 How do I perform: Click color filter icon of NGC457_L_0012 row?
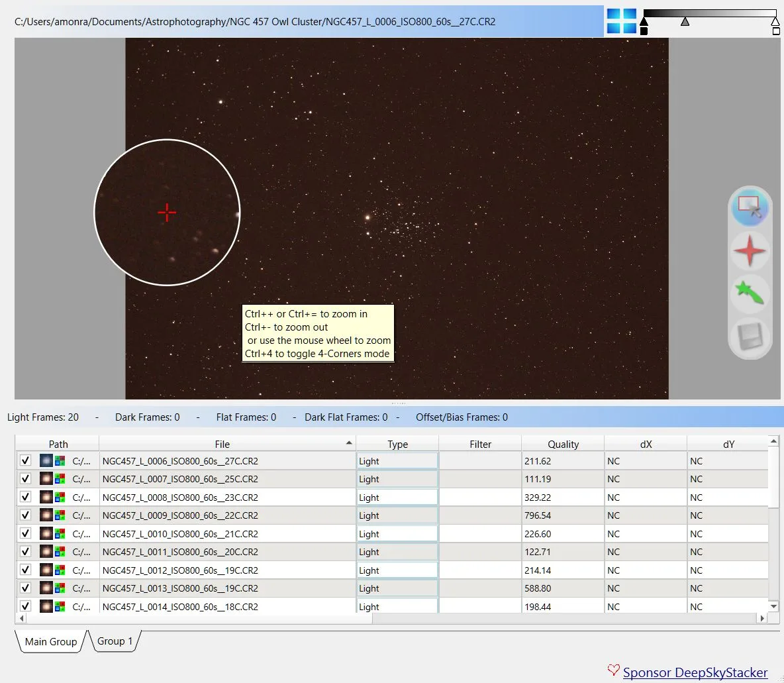point(60,570)
